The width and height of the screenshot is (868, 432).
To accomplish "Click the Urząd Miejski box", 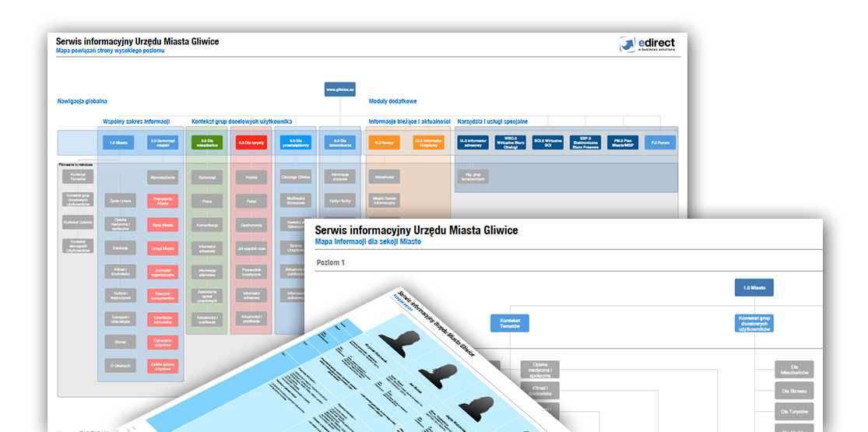I will [163, 248].
